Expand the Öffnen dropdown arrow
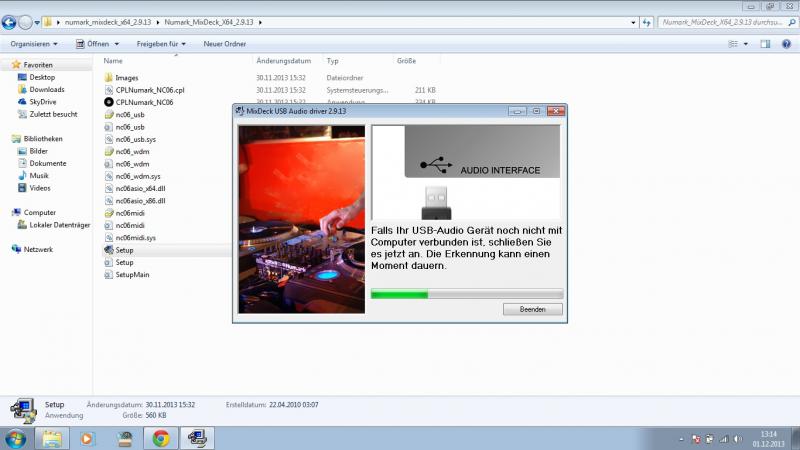The width and height of the screenshot is (800, 450). pyautogui.click(x=117, y=44)
